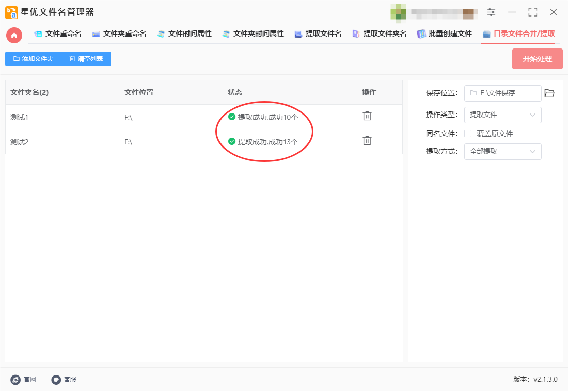Viewport: 568px width, 392px height.
Task: Select the 目录文件合并/提取 tab
Action: 519,34
